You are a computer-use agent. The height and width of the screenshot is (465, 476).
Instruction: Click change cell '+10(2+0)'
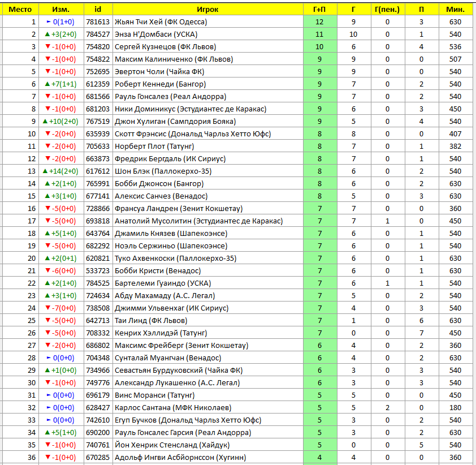(61, 122)
